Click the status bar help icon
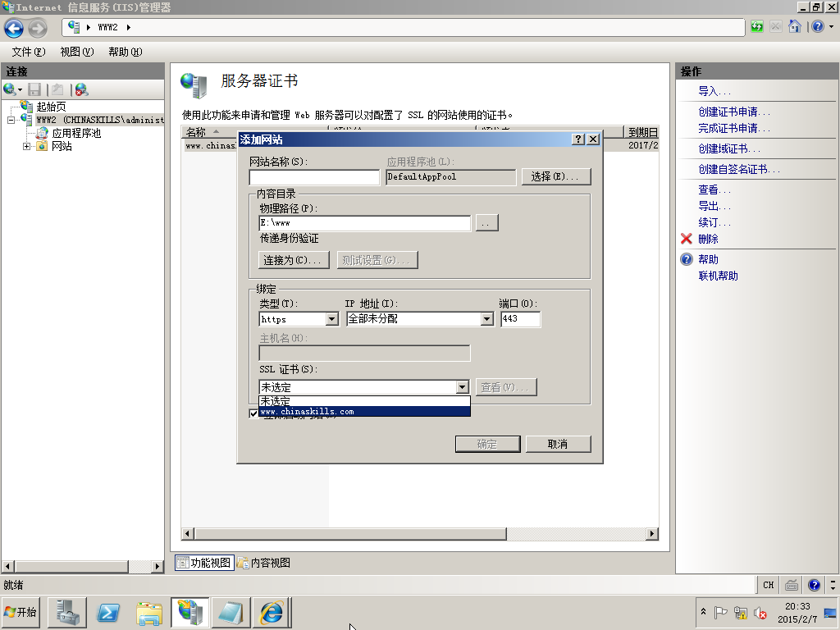840x630 pixels. point(815,585)
